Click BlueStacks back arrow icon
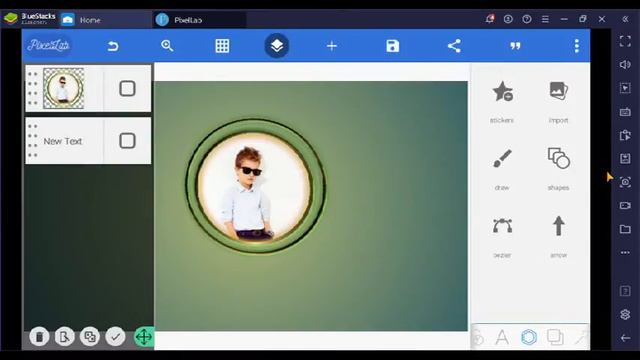 click(625, 338)
